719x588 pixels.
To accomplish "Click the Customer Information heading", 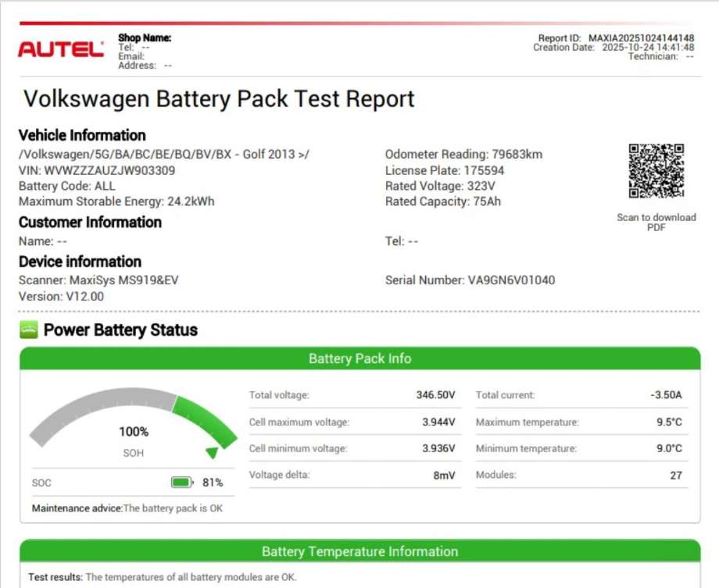I will point(90,223).
